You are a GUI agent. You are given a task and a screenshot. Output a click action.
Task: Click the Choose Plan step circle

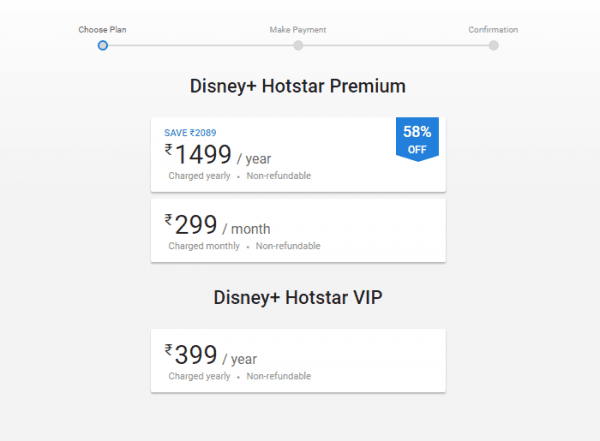click(103, 45)
